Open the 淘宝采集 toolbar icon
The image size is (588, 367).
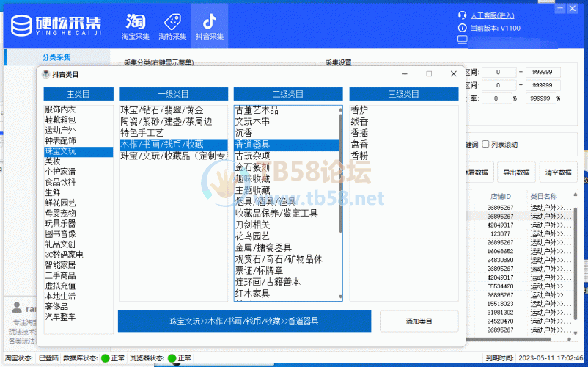[136, 26]
